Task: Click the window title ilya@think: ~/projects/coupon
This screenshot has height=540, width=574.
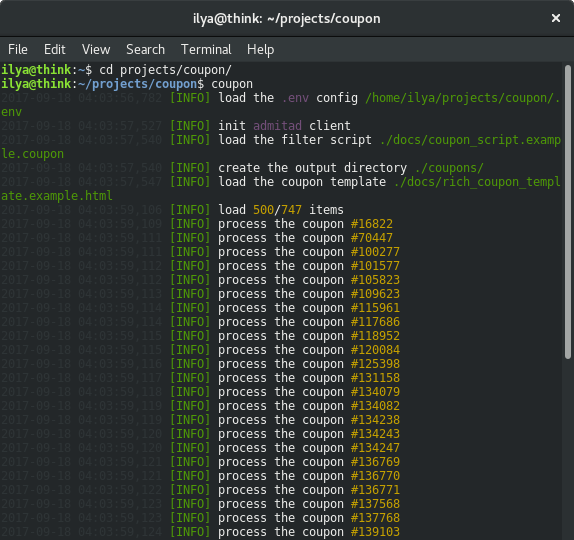Action: tap(287, 18)
